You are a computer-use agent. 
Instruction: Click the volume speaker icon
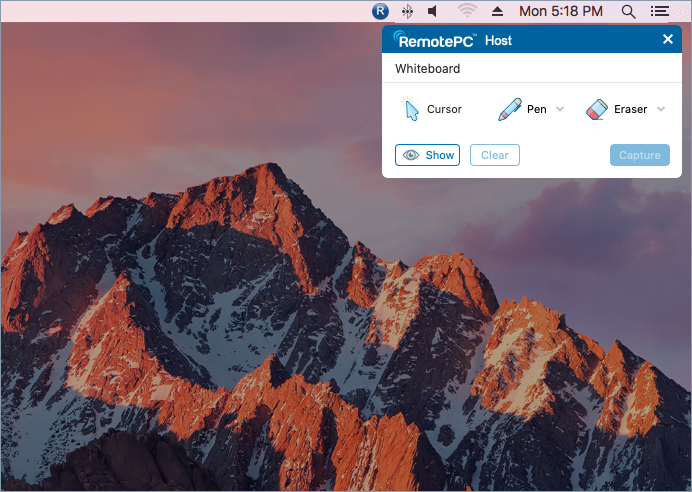coord(433,12)
